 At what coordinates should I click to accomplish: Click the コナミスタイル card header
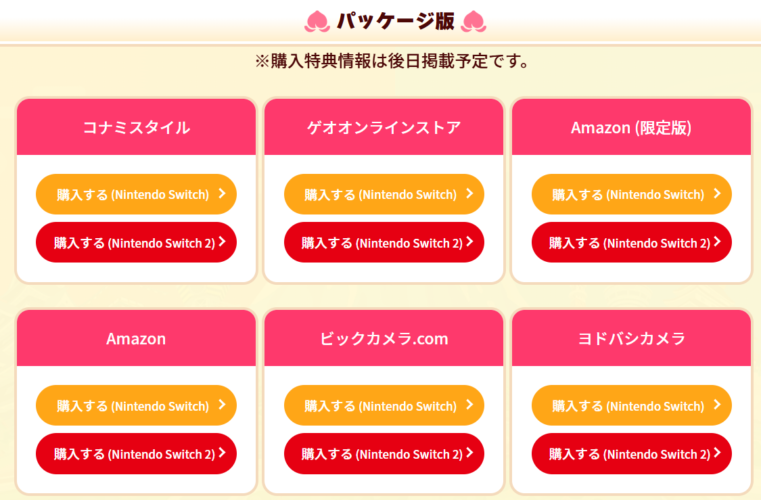(136, 127)
